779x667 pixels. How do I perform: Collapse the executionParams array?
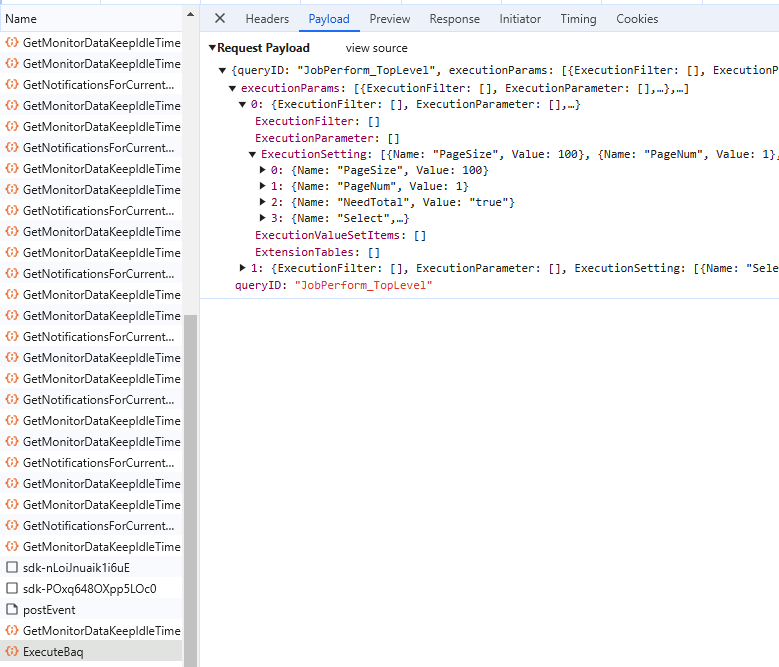(232, 89)
